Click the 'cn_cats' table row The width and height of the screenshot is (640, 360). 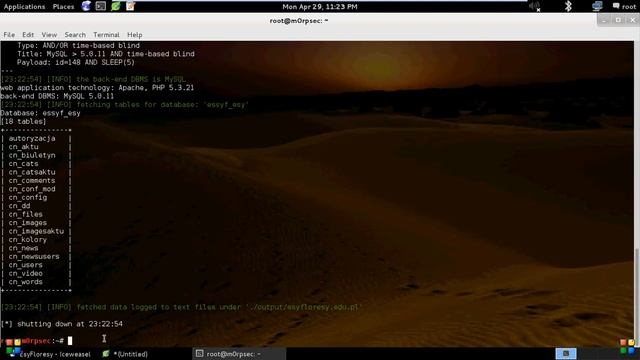[24, 164]
